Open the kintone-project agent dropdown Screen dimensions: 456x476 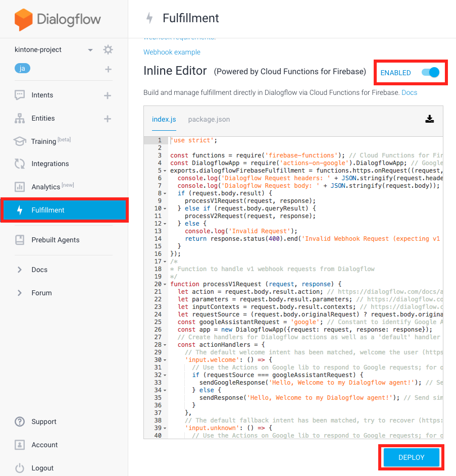pyautogui.click(x=90, y=50)
